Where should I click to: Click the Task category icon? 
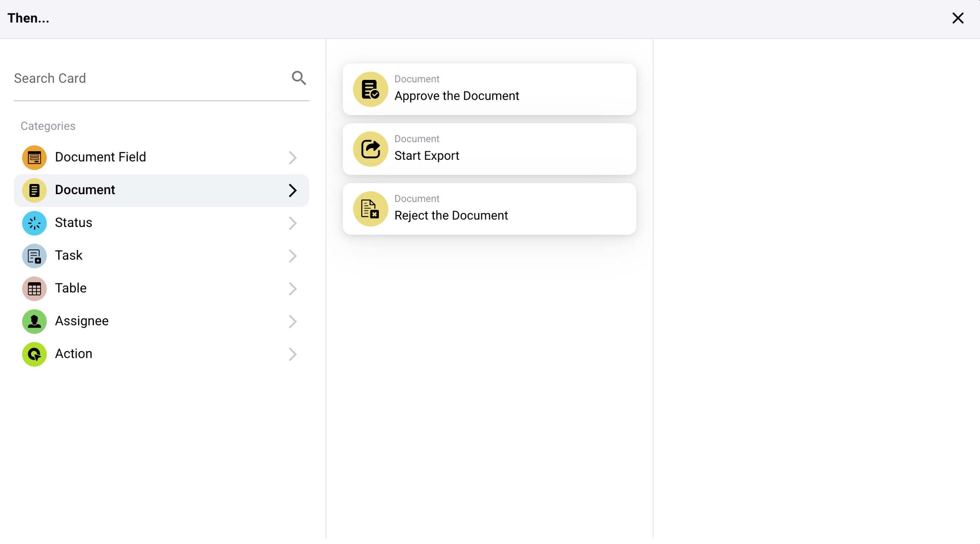34,256
